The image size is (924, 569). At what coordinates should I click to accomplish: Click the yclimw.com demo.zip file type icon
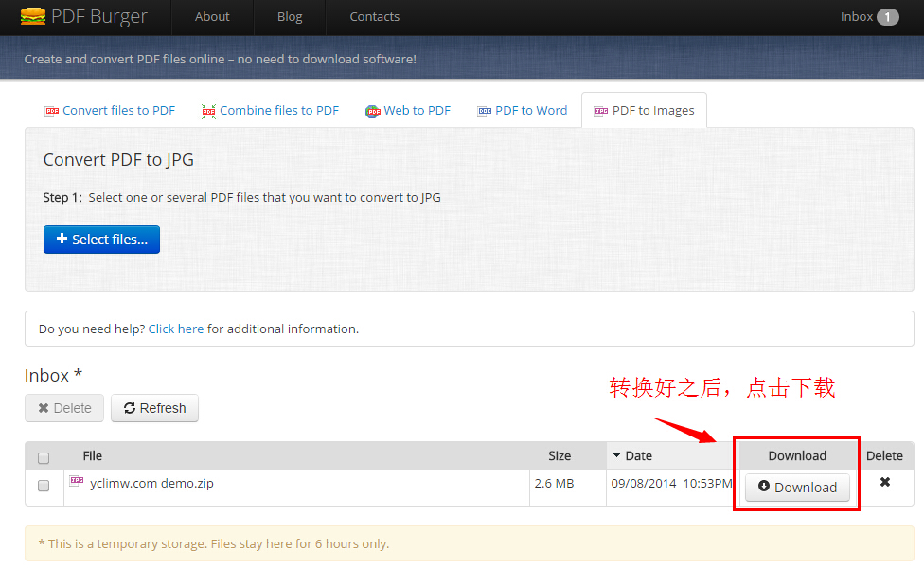click(x=77, y=482)
